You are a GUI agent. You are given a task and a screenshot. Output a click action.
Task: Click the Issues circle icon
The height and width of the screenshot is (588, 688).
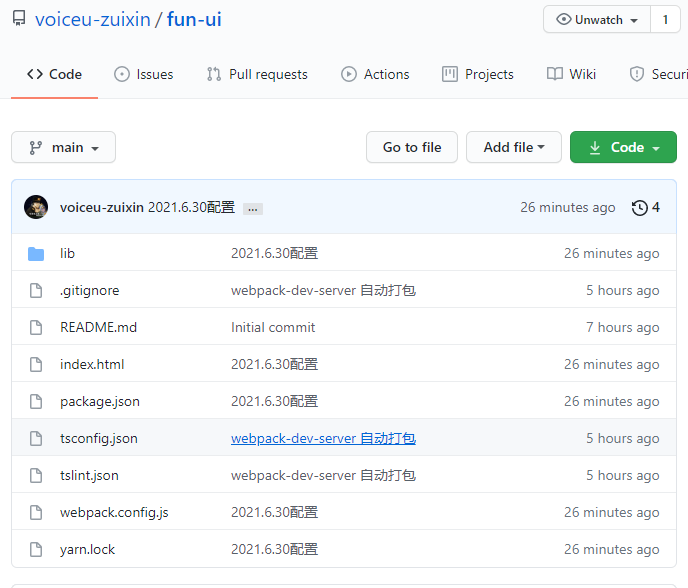122,74
